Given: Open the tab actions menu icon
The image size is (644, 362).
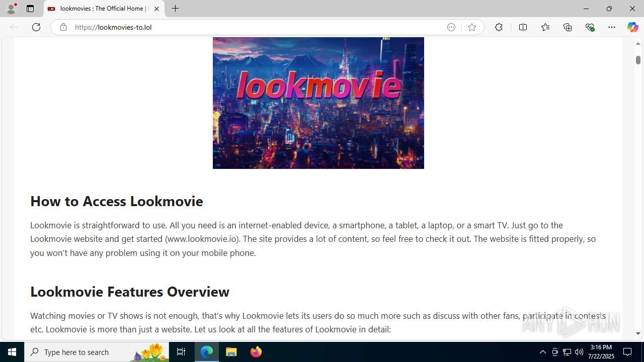Looking at the screenshot, I should click(x=30, y=9).
